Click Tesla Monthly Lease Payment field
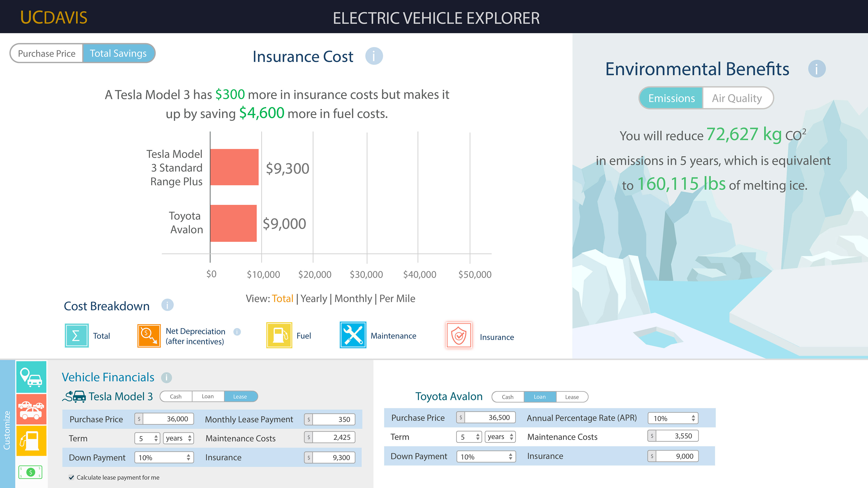The image size is (868, 488). click(330, 419)
